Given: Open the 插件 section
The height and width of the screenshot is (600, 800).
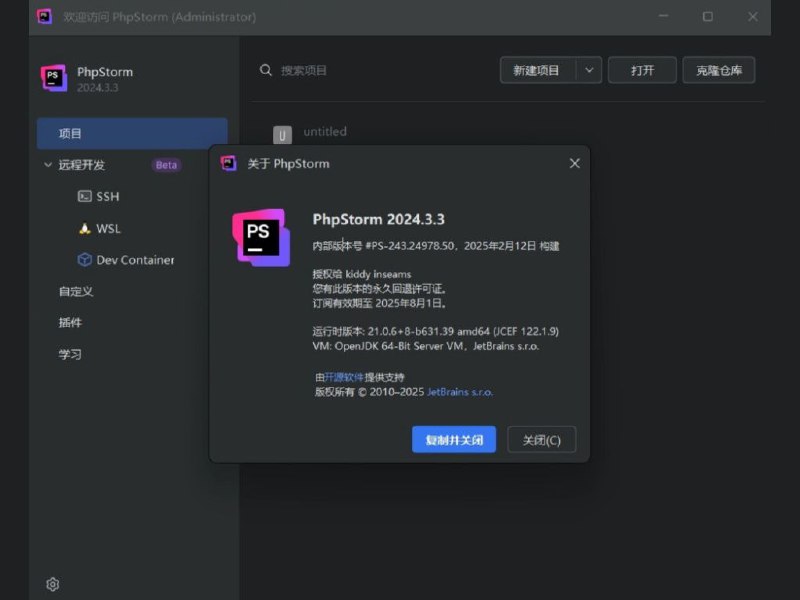Looking at the screenshot, I should click(70, 322).
